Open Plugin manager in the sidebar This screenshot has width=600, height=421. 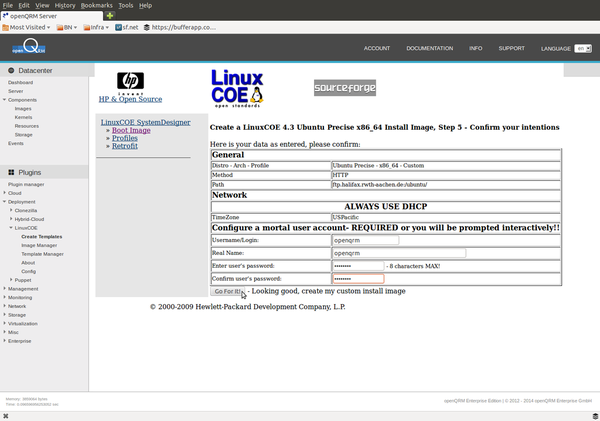click(26, 184)
